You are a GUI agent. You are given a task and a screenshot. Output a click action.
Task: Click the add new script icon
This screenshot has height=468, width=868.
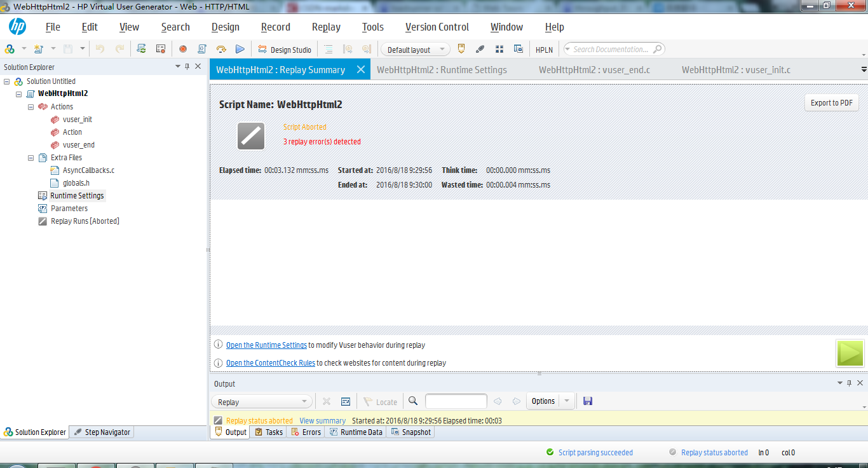click(39, 49)
